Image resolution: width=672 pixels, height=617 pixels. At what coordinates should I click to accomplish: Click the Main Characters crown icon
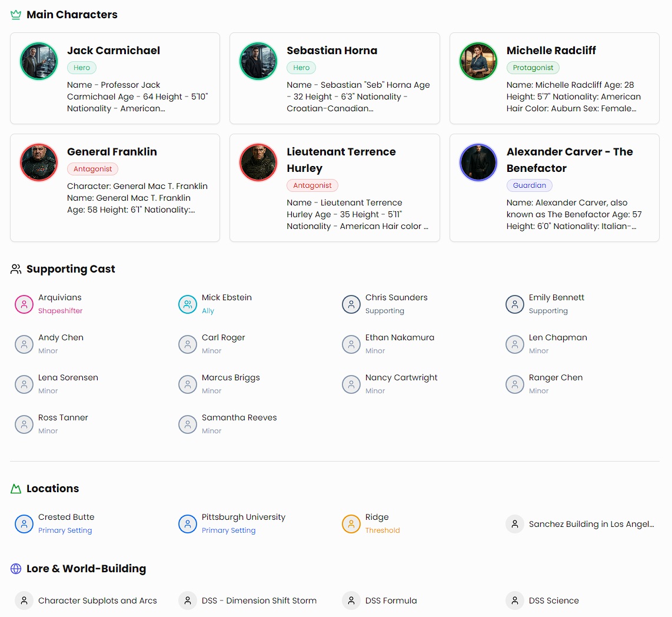(x=16, y=15)
